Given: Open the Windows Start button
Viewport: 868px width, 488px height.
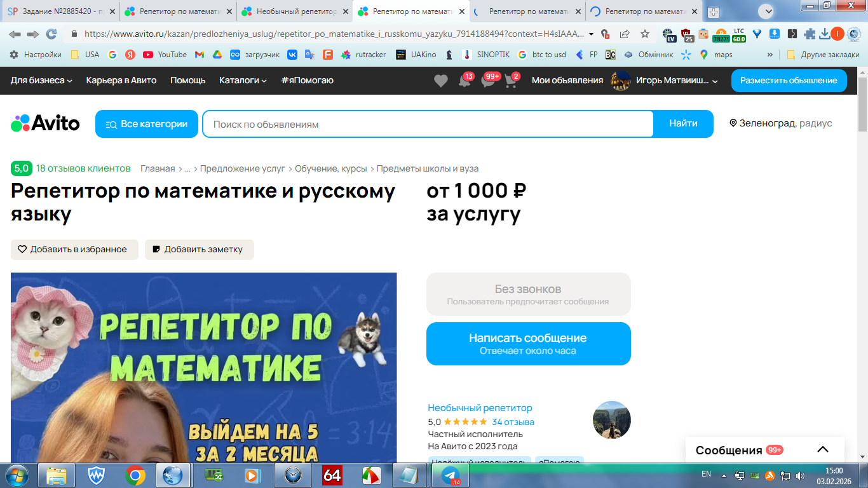Looking at the screenshot, I should pos(16,475).
